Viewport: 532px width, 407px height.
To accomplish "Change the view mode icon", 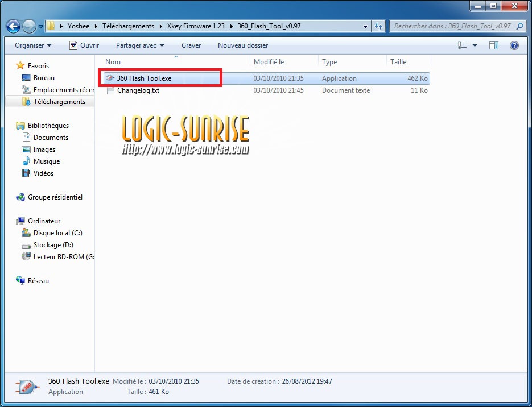I will click(462, 45).
